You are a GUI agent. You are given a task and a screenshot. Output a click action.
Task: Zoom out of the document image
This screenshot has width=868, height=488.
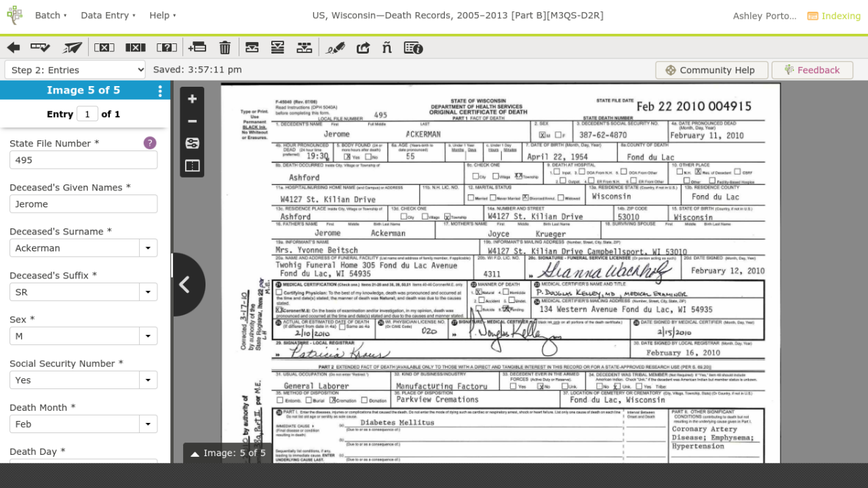[192, 121]
